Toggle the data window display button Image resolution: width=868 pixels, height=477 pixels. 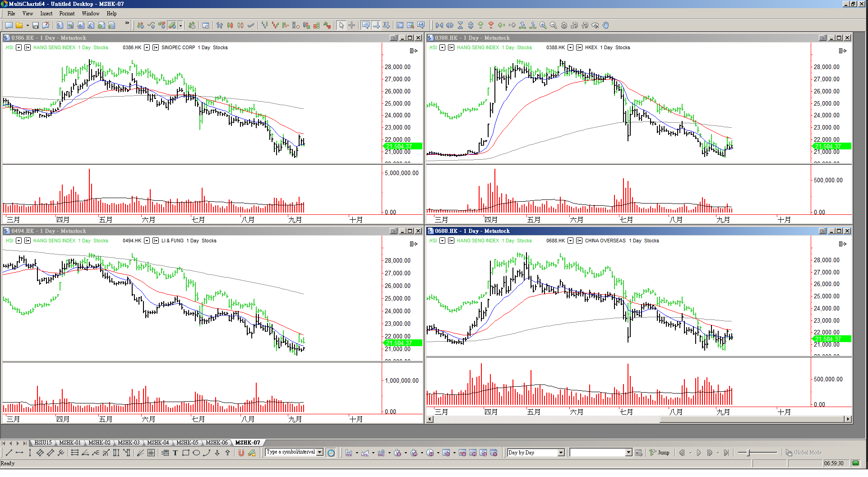[x=400, y=25]
